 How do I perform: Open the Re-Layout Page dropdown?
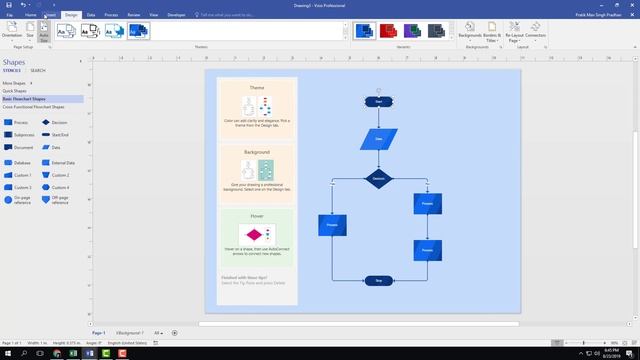pos(514,32)
